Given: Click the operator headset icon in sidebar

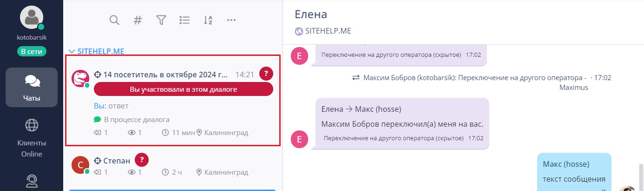Looking at the screenshot, I should point(32,181).
